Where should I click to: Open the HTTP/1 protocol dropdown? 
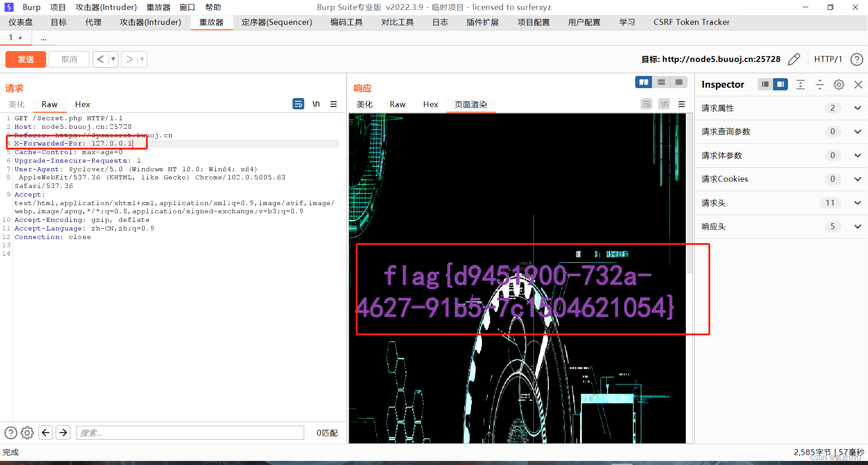pos(828,59)
